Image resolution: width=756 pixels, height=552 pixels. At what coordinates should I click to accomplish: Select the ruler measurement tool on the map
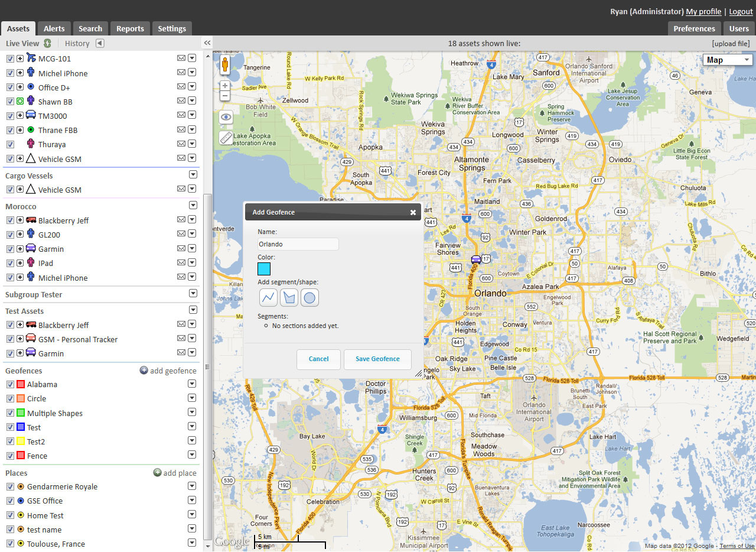(225, 138)
